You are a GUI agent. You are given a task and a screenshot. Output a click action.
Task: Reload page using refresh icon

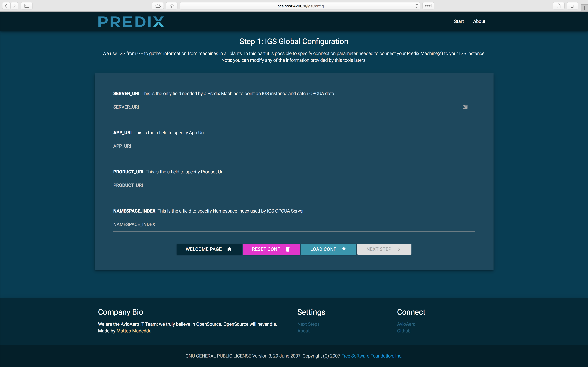[x=416, y=6]
